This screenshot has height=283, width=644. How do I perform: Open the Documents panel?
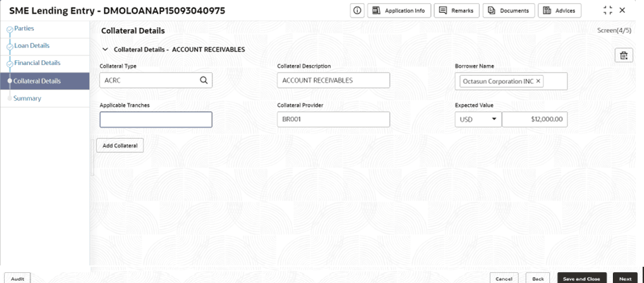pyautogui.click(x=510, y=11)
